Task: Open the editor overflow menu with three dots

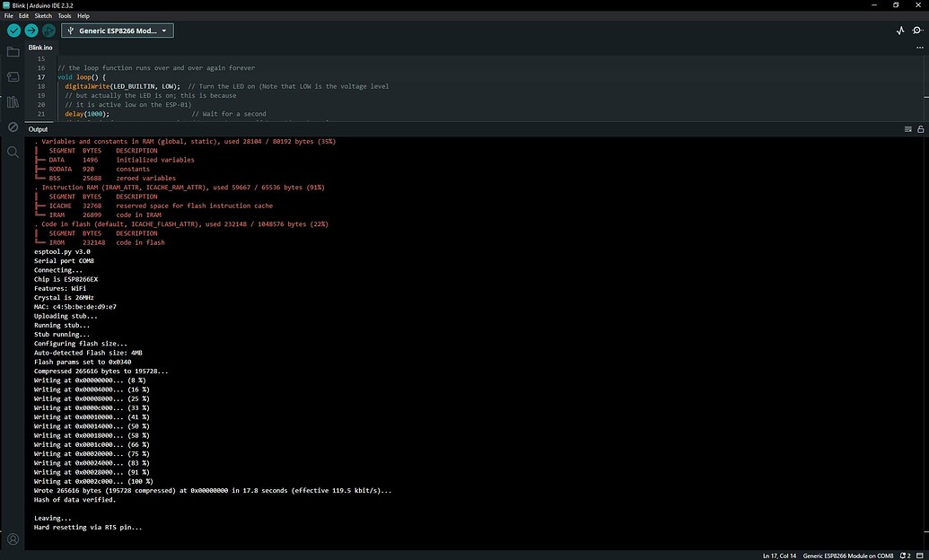Action: click(x=918, y=47)
